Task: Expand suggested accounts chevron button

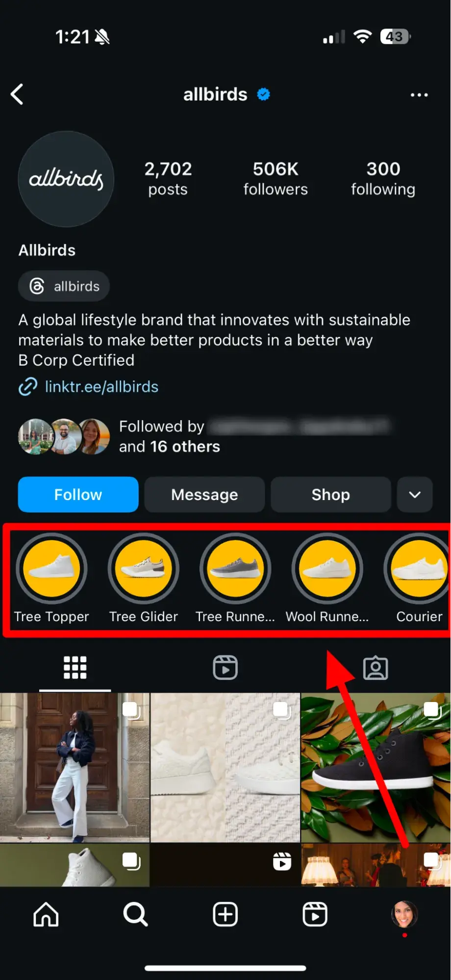Action: click(415, 495)
